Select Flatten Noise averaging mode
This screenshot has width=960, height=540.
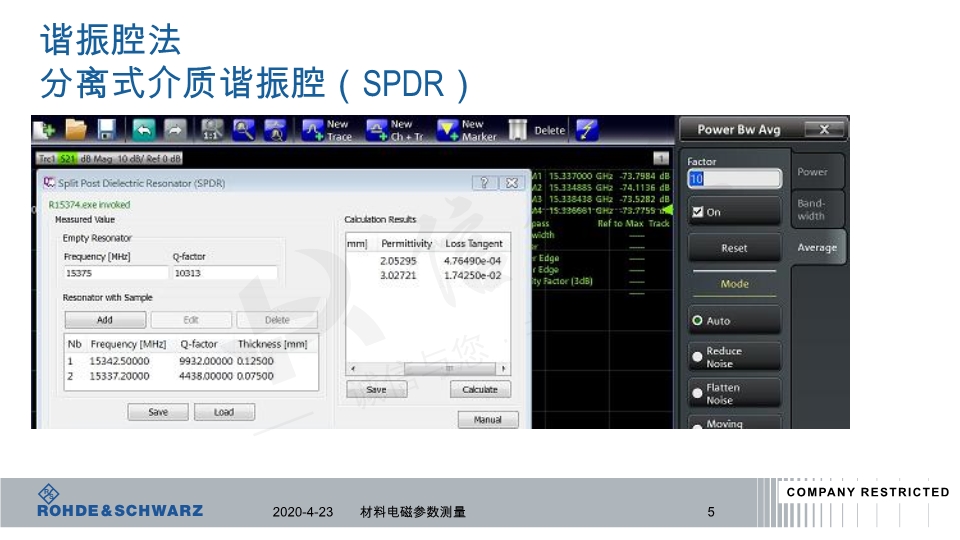698,394
